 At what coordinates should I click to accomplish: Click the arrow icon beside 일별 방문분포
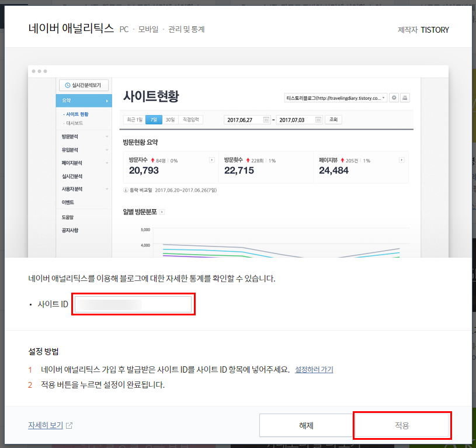(162, 212)
